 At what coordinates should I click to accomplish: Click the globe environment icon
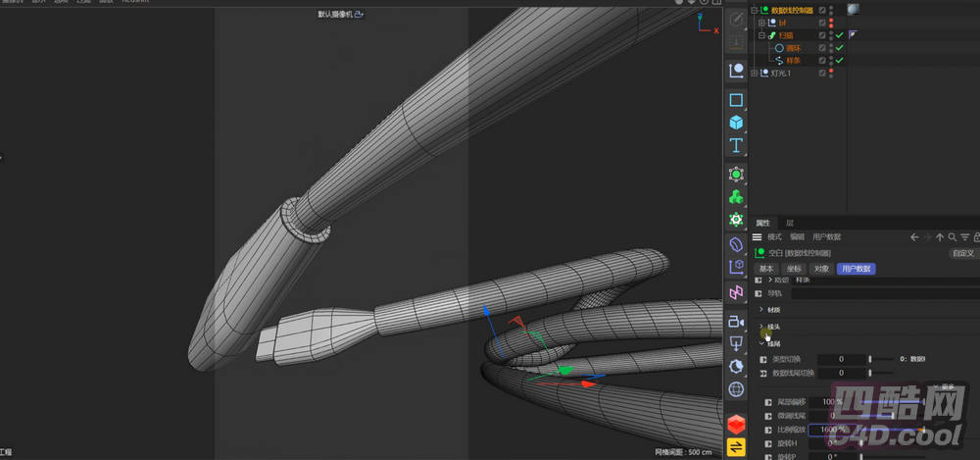(736, 389)
